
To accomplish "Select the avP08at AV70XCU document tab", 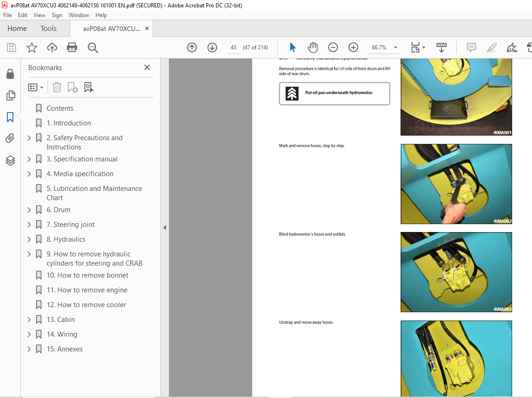I will tap(111, 29).
